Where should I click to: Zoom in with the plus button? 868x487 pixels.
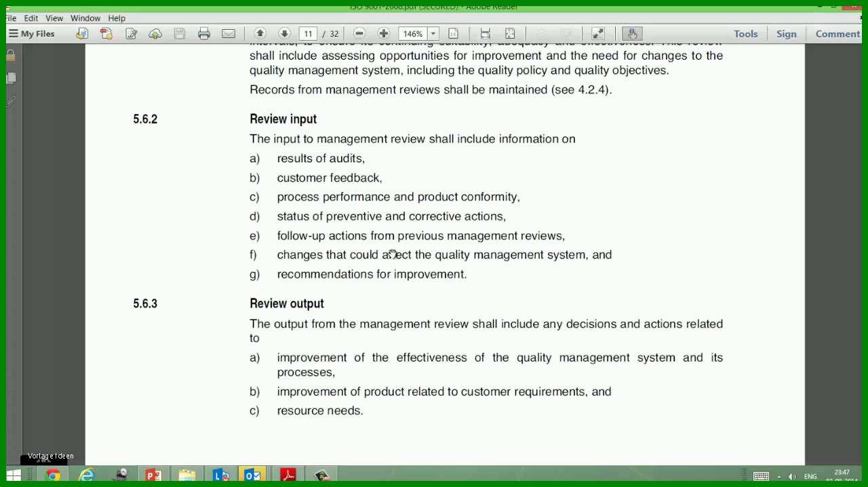[384, 33]
